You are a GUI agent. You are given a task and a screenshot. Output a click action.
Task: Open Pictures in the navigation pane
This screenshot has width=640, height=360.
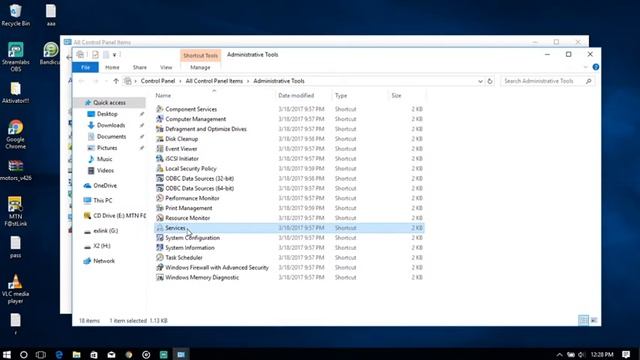107,148
